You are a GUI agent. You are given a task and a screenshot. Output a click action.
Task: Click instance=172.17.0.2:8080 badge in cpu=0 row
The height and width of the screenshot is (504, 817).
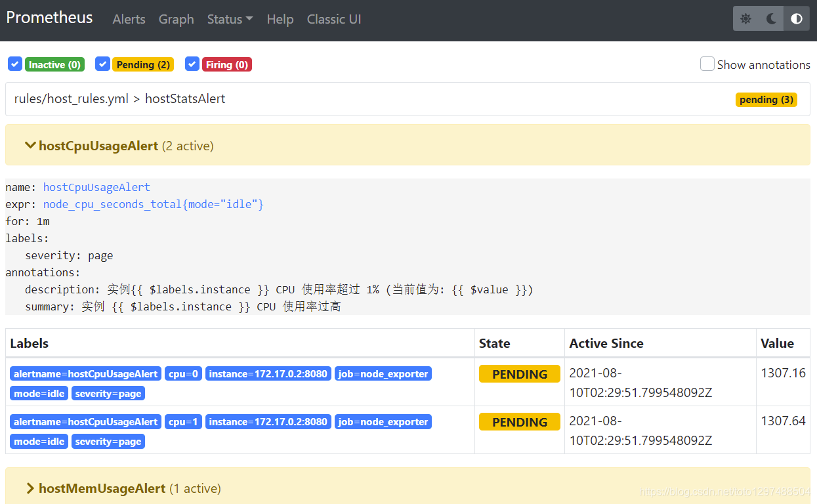(268, 374)
